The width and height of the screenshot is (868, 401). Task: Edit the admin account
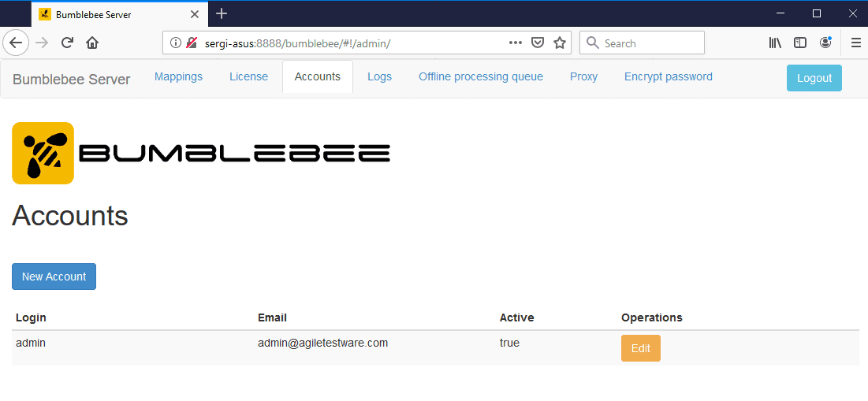coord(640,348)
